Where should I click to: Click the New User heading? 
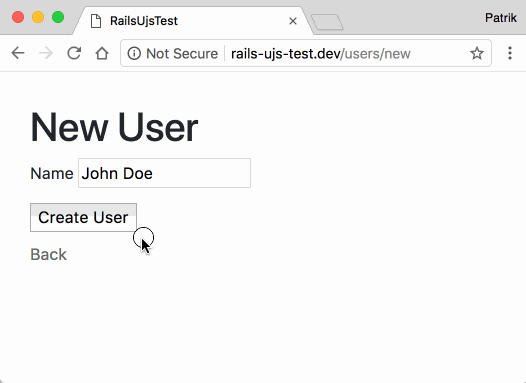(114, 127)
